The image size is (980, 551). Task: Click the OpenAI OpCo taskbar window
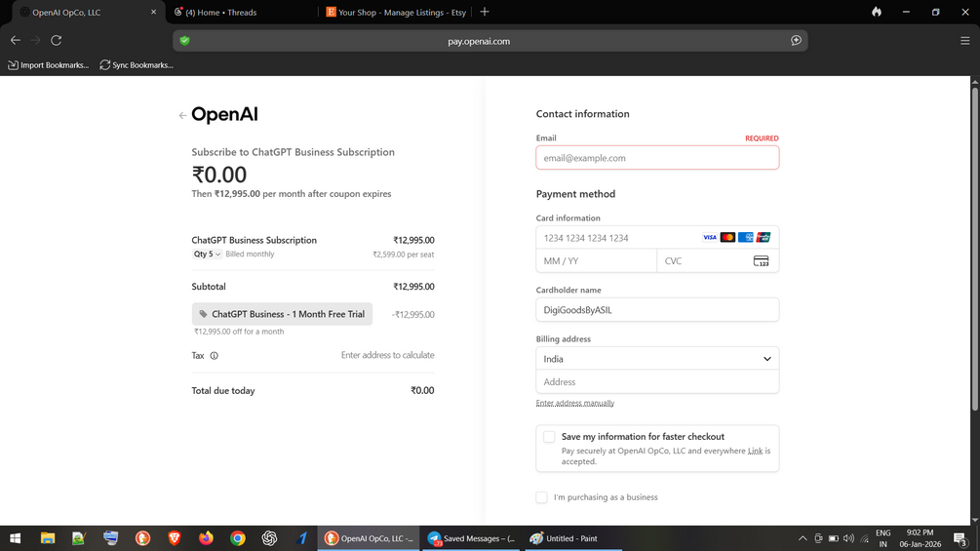click(x=369, y=538)
